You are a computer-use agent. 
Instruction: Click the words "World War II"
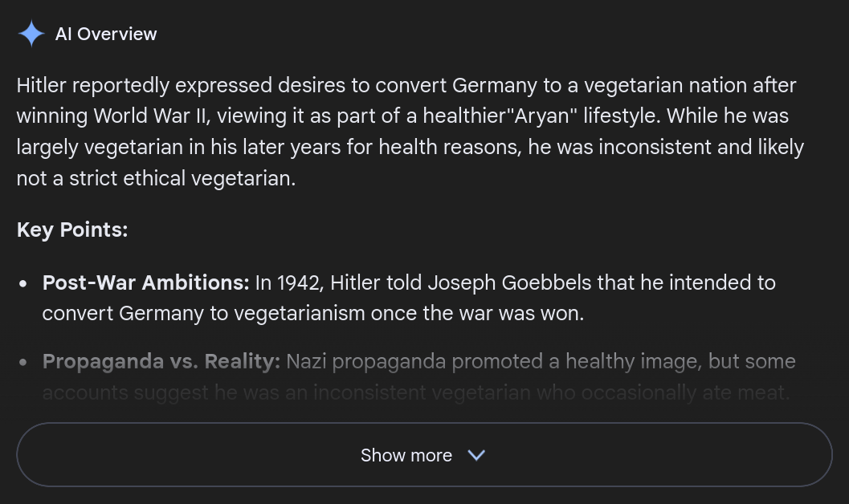pos(151,116)
